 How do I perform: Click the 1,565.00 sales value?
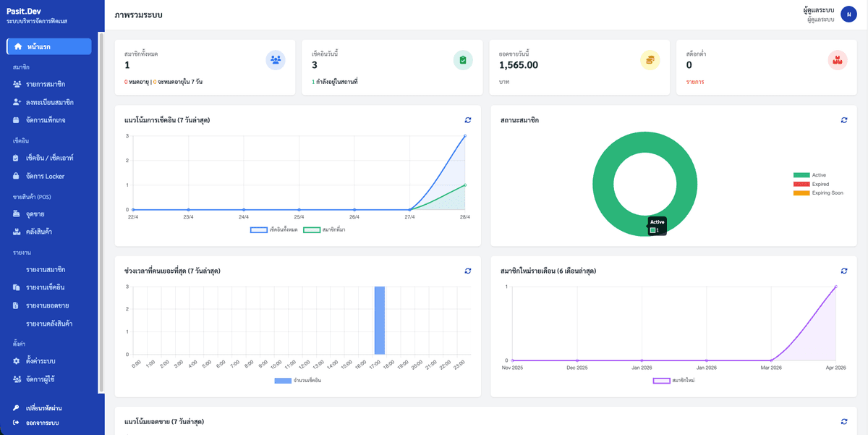519,65
